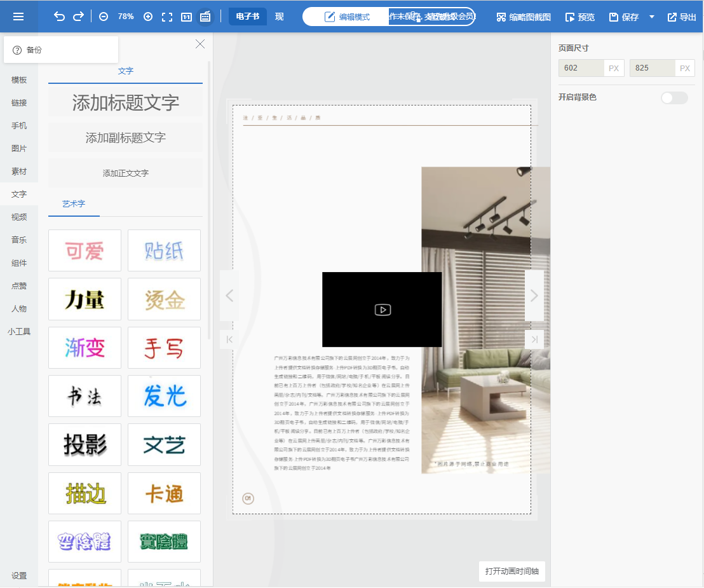Switch to 编辑模式 edit mode

[x=347, y=17]
